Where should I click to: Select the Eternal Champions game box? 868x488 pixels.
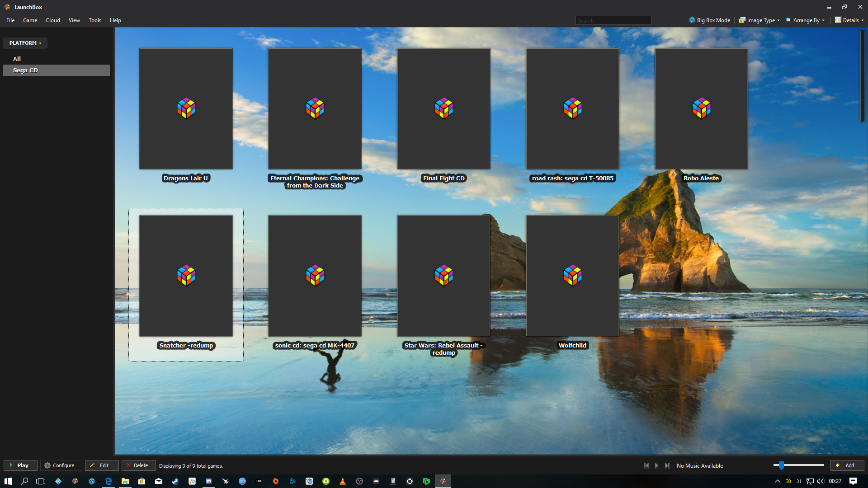[x=315, y=109]
